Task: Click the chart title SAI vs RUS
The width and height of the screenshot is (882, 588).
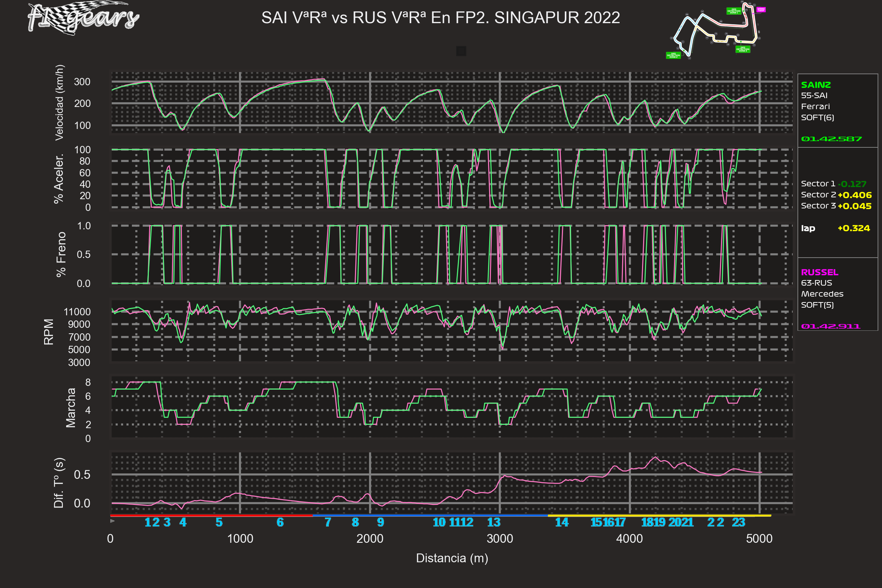Action: coord(440,18)
